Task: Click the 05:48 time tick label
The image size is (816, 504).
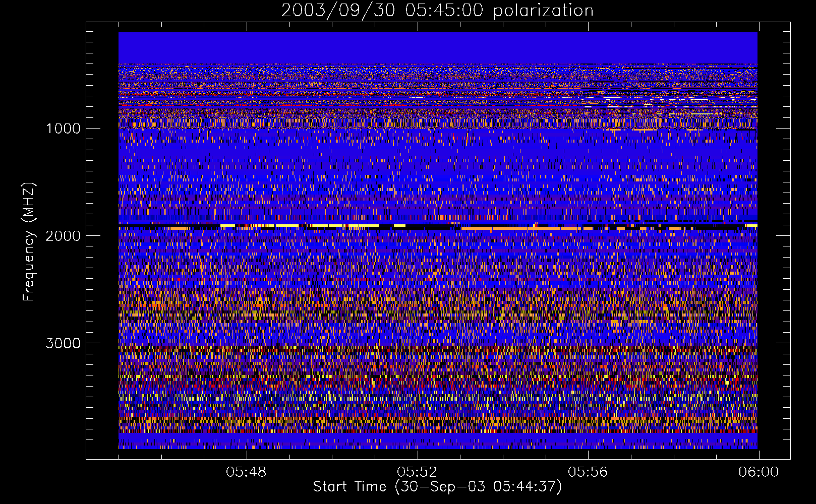Action: [x=246, y=472]
